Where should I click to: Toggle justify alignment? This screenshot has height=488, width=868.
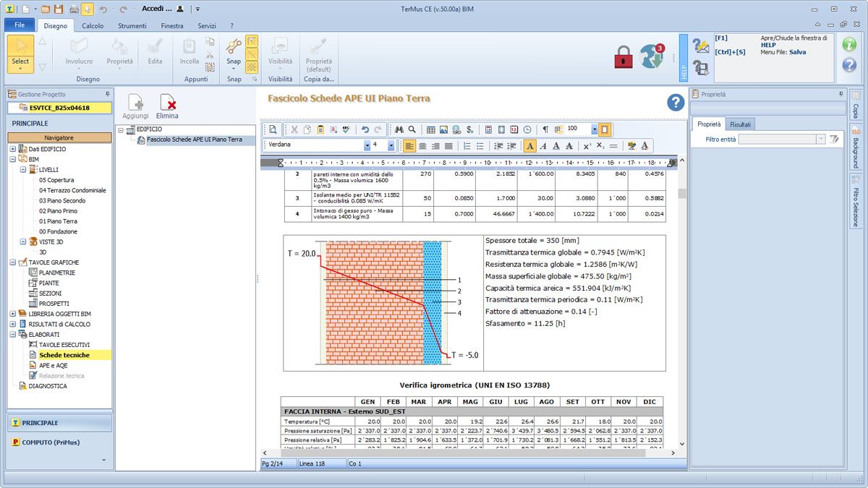click(448, 145)
